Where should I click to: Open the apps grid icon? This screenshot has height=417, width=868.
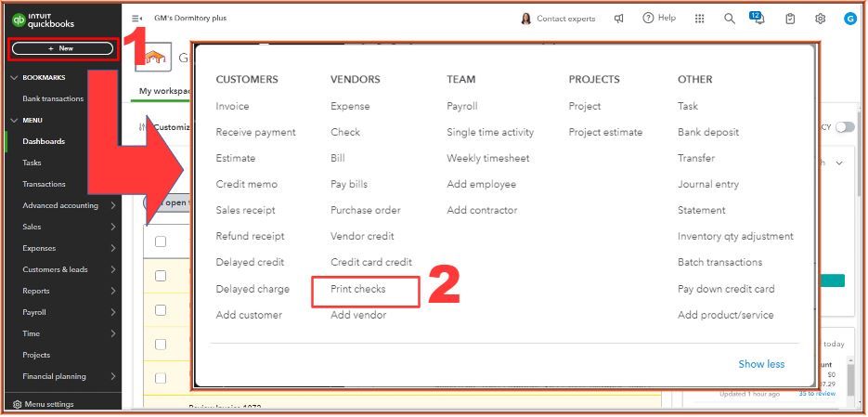pyautogui.click(x=700, y=19)
